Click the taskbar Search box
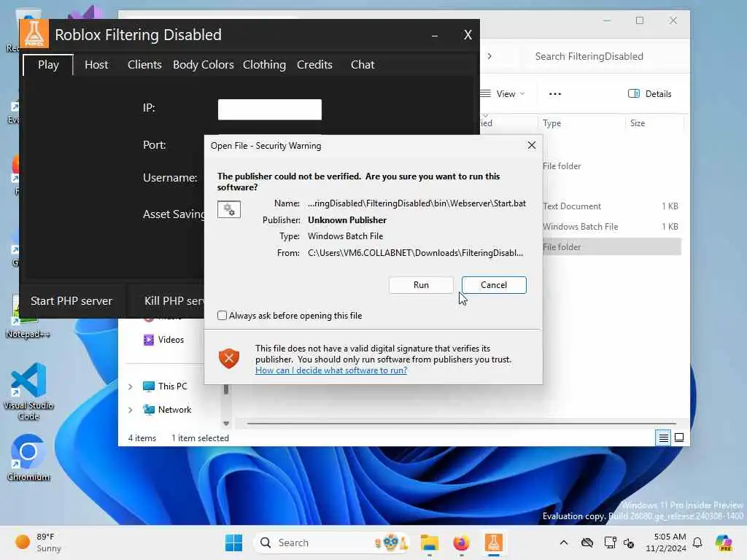This screenshot has width=747, height=560. (332, 542)
